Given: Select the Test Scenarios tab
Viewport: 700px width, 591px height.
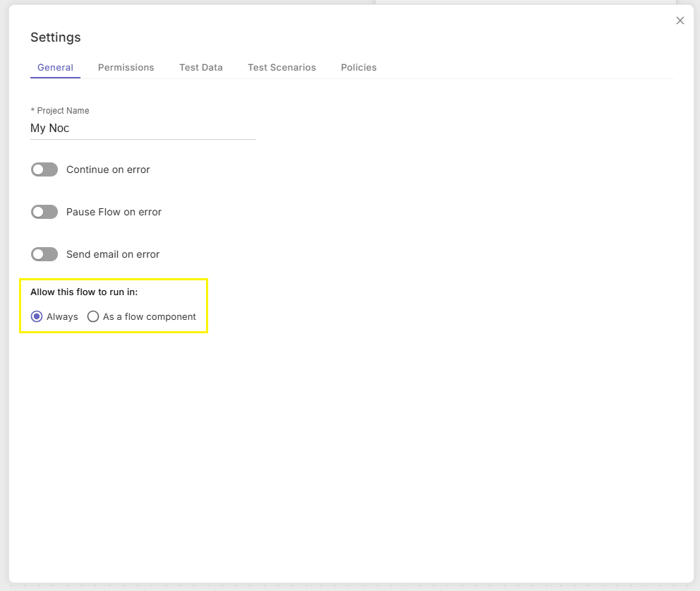Looking at the screenshot, I should pyautogui.click(x=282, y=68).
